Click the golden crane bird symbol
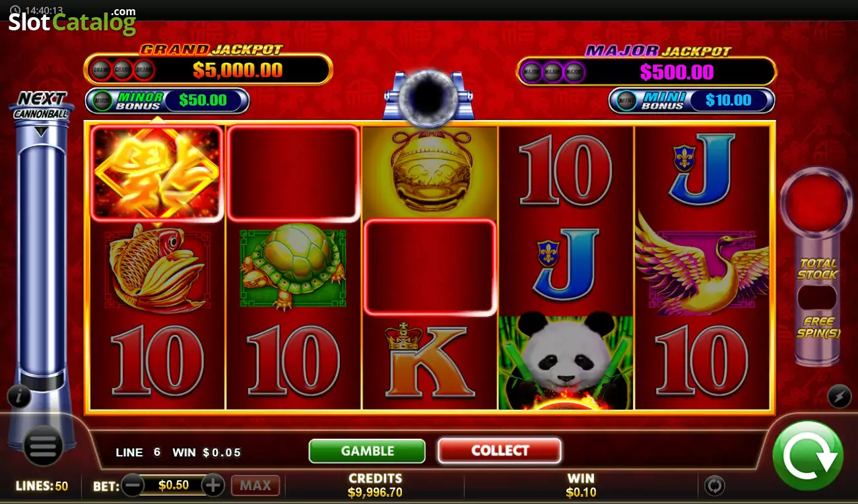 [x=702, y=264]
